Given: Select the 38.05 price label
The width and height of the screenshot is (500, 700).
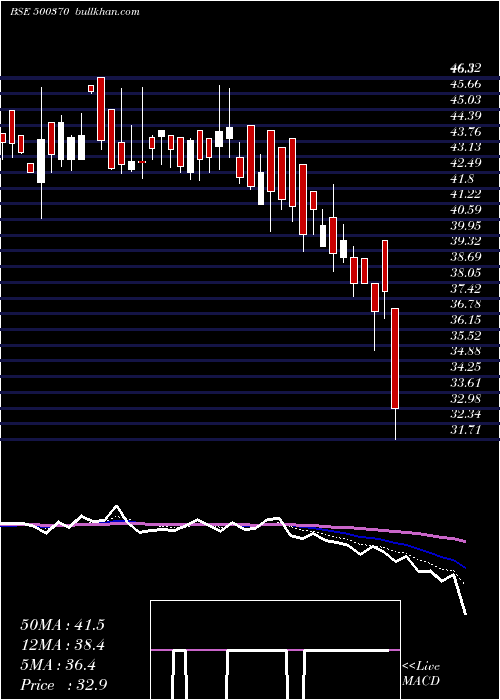Looking at the screenshot, I should (466, 273).
